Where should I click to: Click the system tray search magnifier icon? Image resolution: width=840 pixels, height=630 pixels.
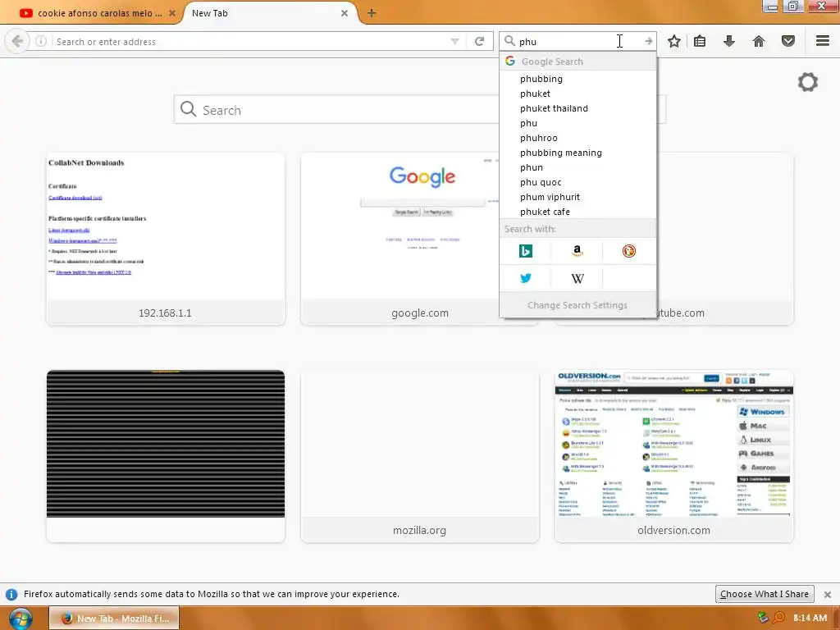pyautogui.click(x=779, y=618)
